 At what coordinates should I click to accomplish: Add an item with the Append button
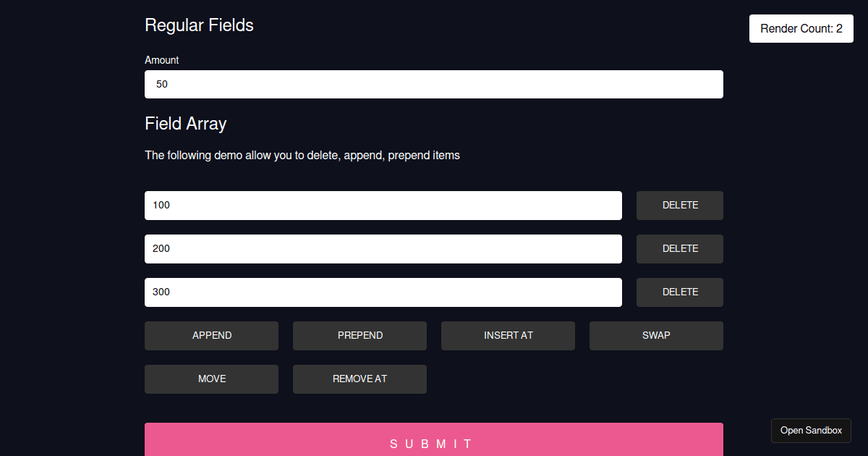tap(211, 336)
